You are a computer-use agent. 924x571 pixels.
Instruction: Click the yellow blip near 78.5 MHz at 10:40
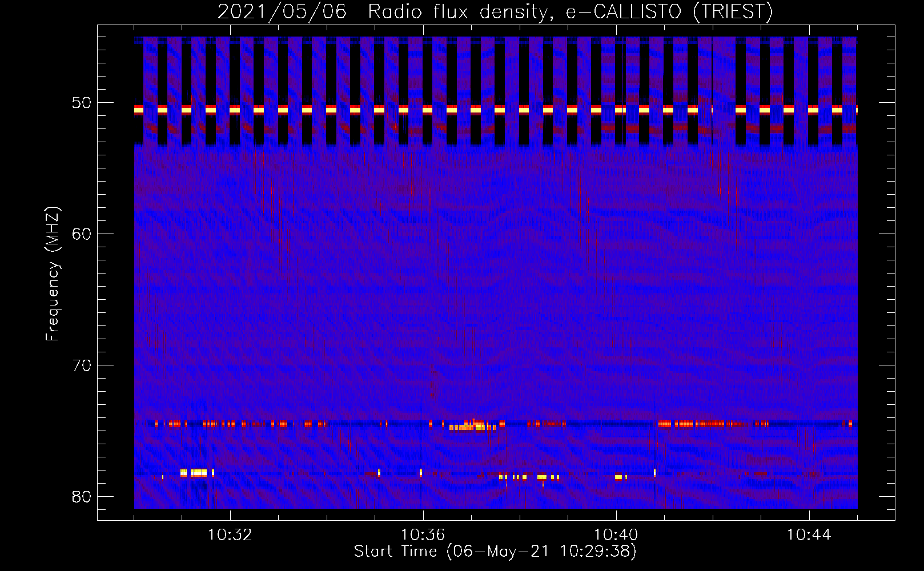tap(619, 477)
